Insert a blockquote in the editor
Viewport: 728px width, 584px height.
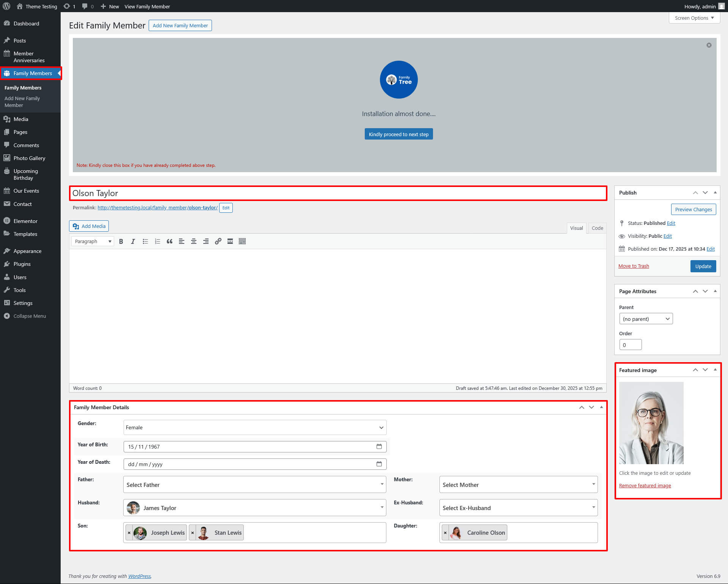(169, 241)
